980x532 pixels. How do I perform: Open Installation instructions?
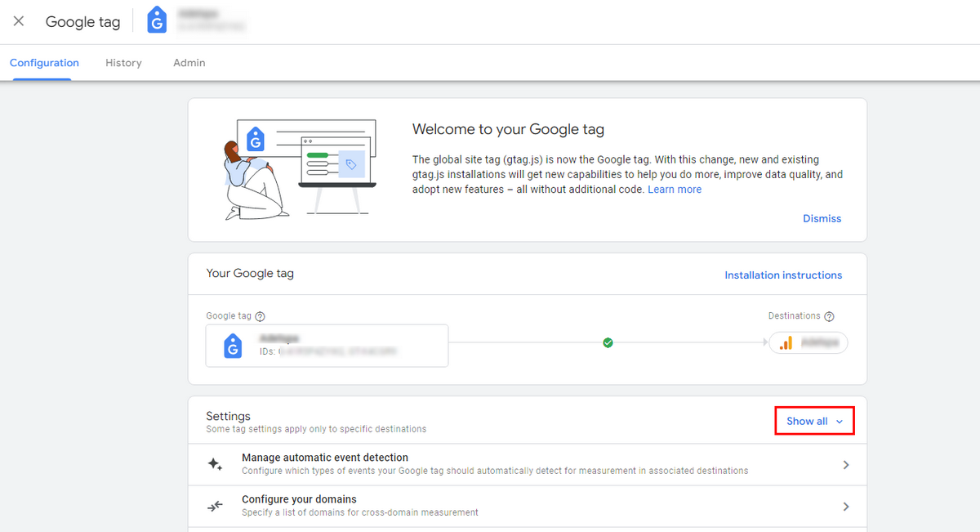tap(783, 275)
